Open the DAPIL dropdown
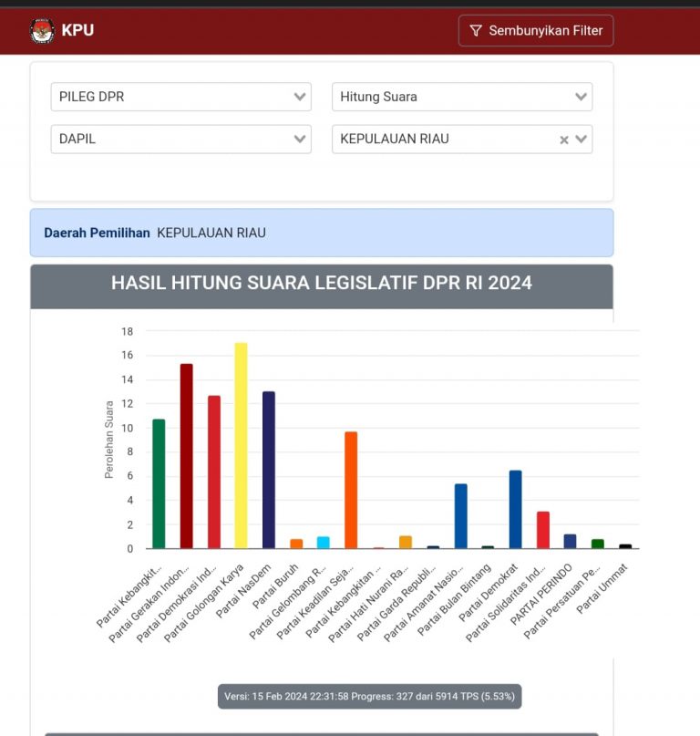The height and width of the screenshot is (736, 700). pyautogui.click(x=181, y=139)
